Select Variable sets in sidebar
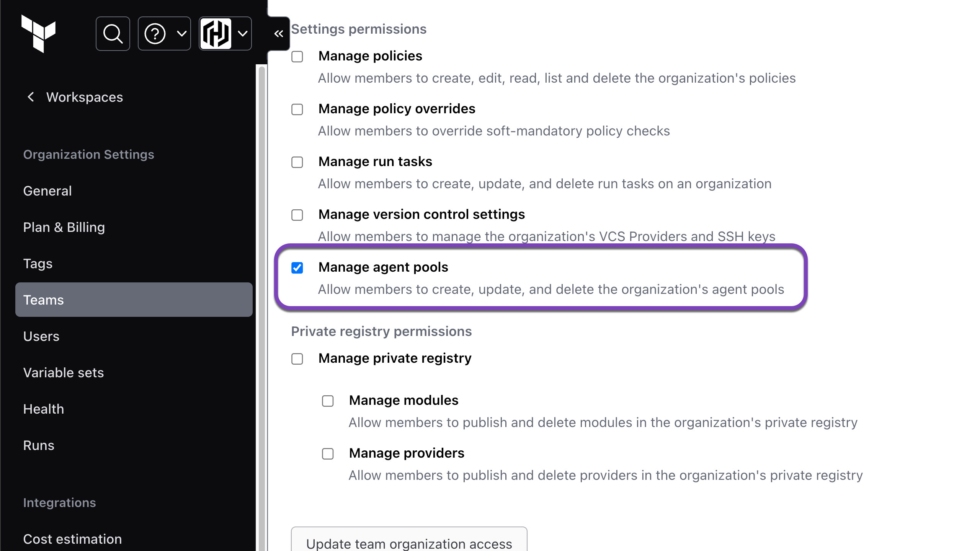The height and width of the screenshot is (551, 980). 64,373
